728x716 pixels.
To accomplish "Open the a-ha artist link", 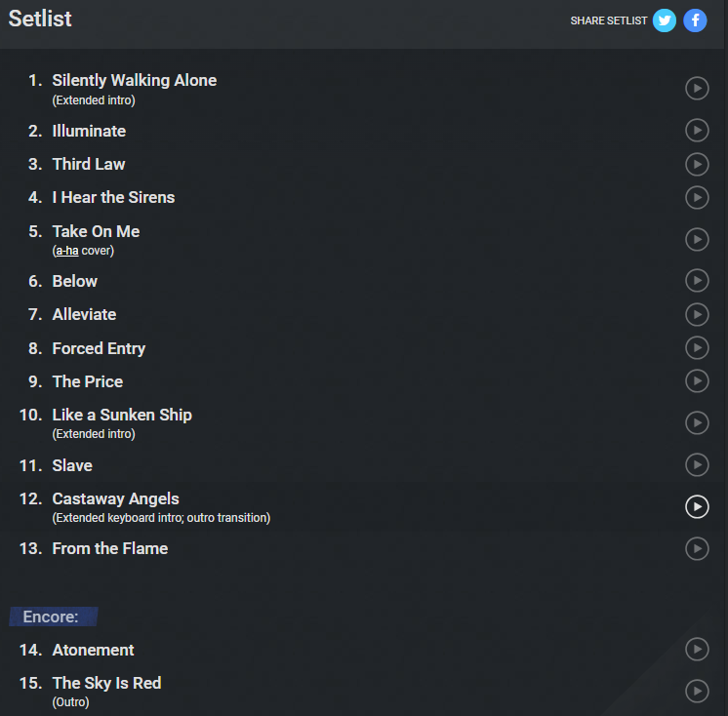I will 66,251.
